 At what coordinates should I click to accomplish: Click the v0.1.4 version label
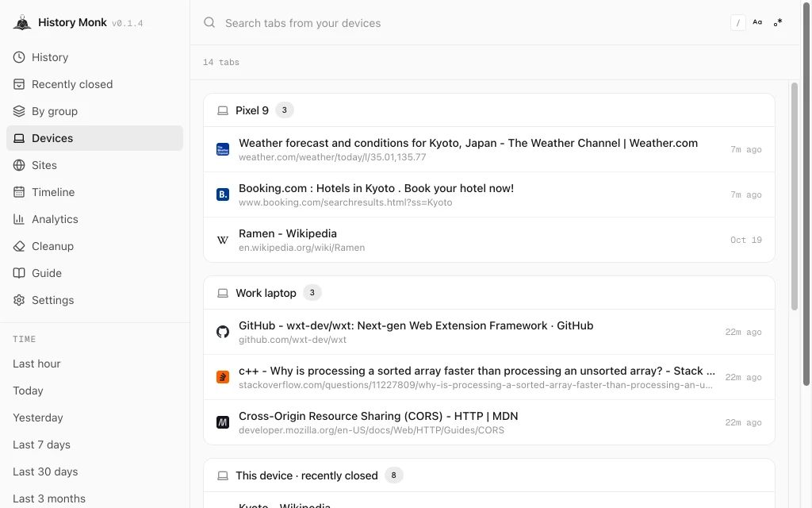(128, 23)
